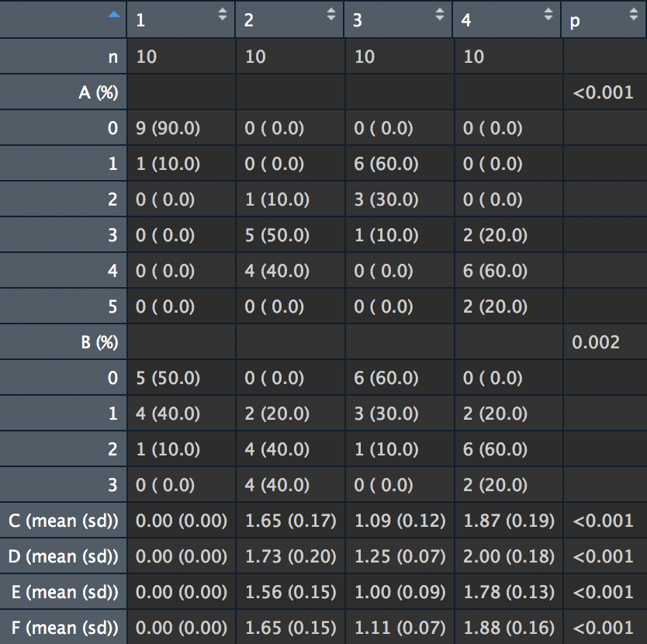Image resolution: width=647 pixels, height=644 pixels.
Task: Select the '1.00 (0.09)' cell
Action: (400, 591)
